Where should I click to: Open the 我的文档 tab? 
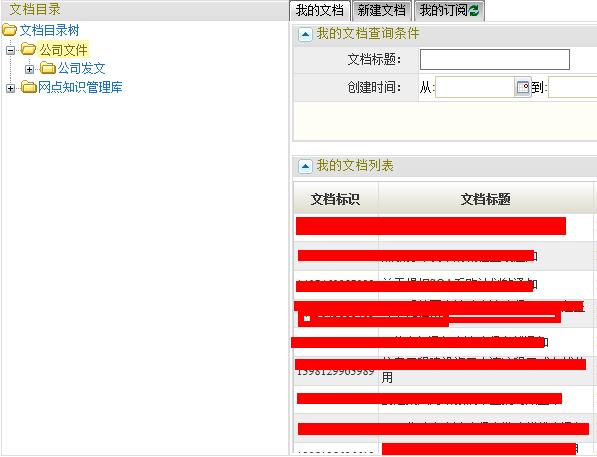319,10
